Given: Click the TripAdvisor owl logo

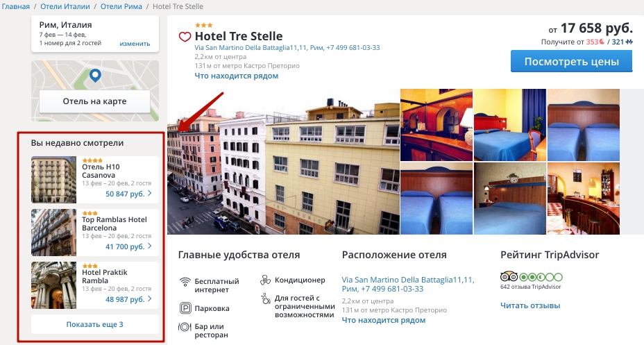Looking at the screenshot, I should (x=509, y=277).
